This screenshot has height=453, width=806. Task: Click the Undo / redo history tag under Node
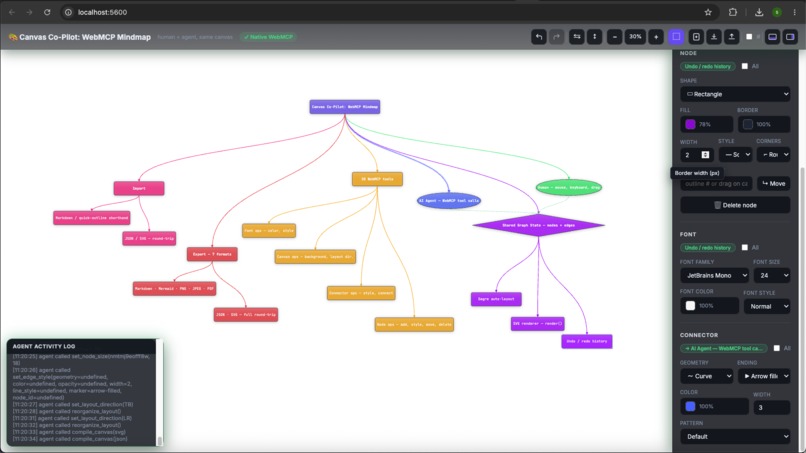(x=707, y=66)
